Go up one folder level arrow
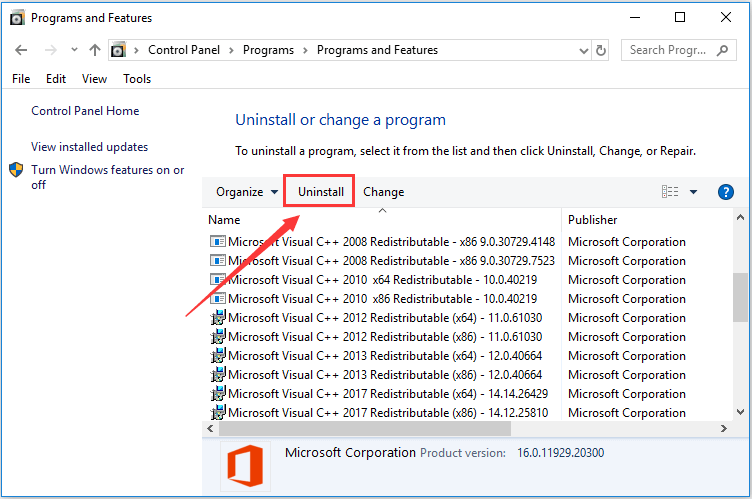This screenshot has height=499, width=752. point(95,50)
